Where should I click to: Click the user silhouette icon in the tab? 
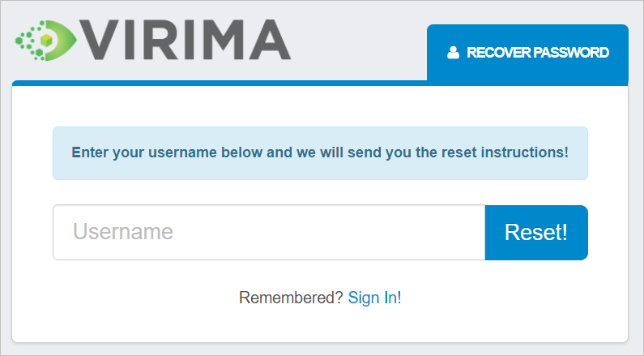click(x=453, y=53)
